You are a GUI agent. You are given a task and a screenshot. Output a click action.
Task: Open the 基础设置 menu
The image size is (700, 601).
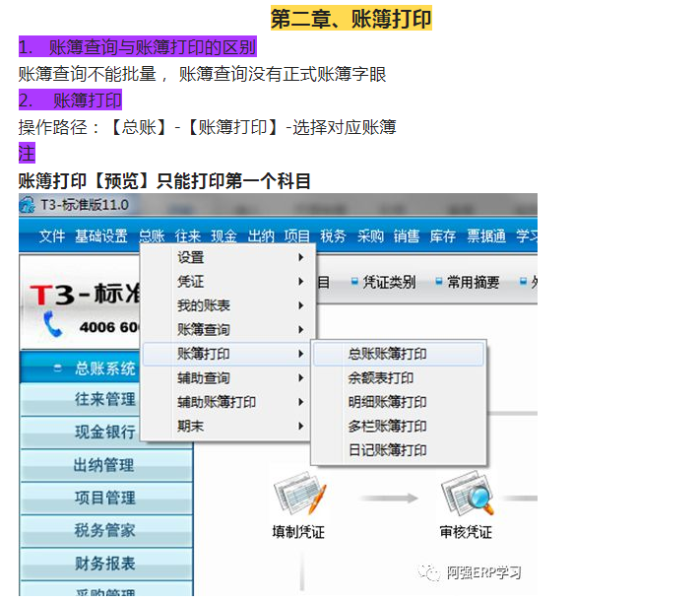101,236
